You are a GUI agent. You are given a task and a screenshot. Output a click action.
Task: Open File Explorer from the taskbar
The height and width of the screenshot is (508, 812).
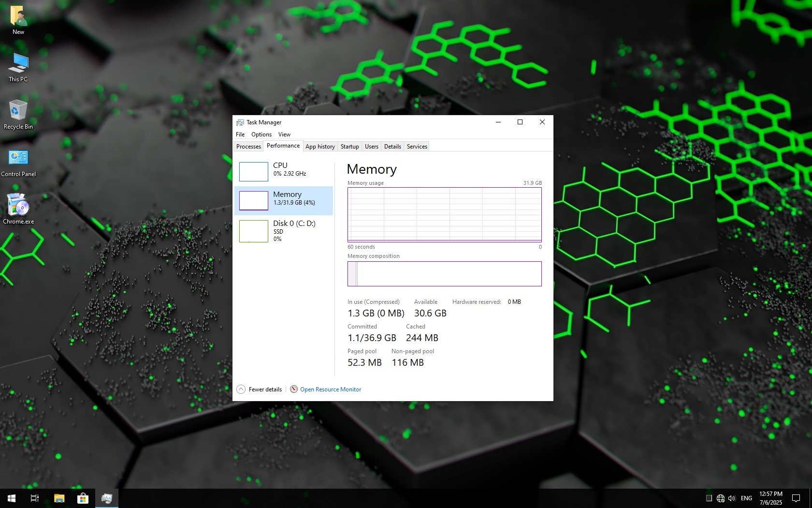coord(59,498)
